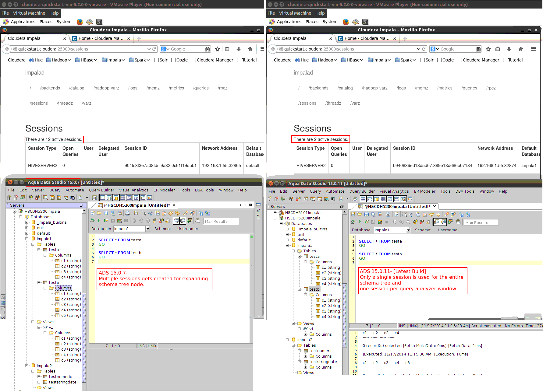Viewport: 543px width, 392px height.
Task: Toggle INS mode in right editor status bar
Action: [x=402, y=326]
